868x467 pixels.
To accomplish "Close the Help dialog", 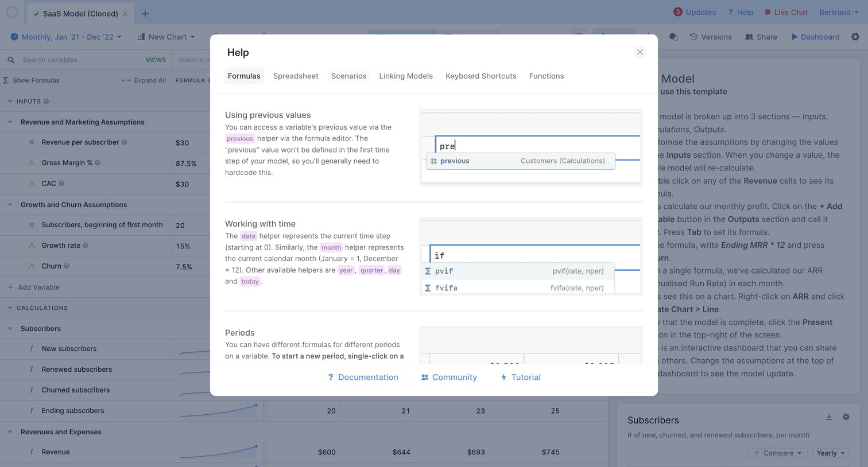I will point(640,52).
